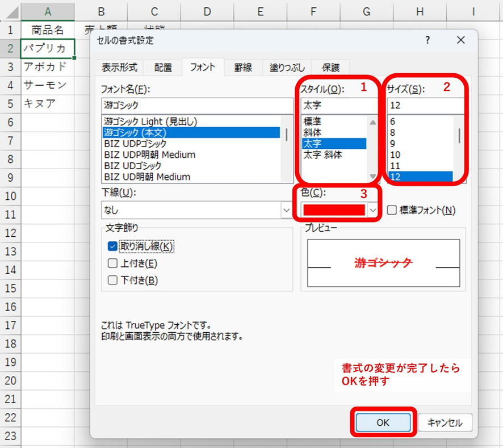Screen dimensions: 503x448
Task: Check the 標準フォント checkbox
Action: 391,210
